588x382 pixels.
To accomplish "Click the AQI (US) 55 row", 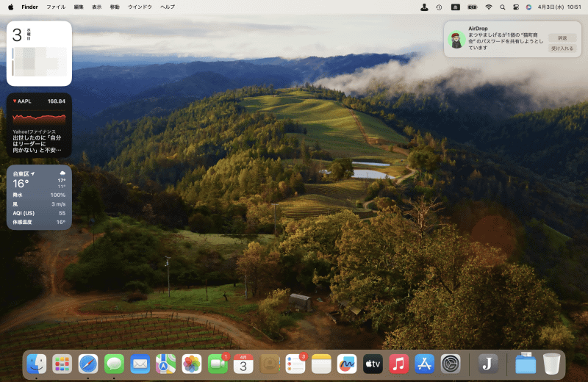I will [39, 213].
